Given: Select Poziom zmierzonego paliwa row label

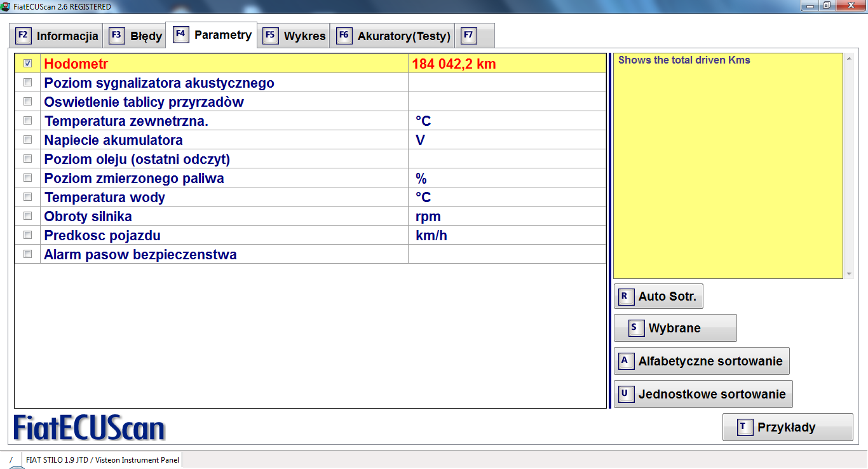Looking at the screenshot, I should 134,178.
